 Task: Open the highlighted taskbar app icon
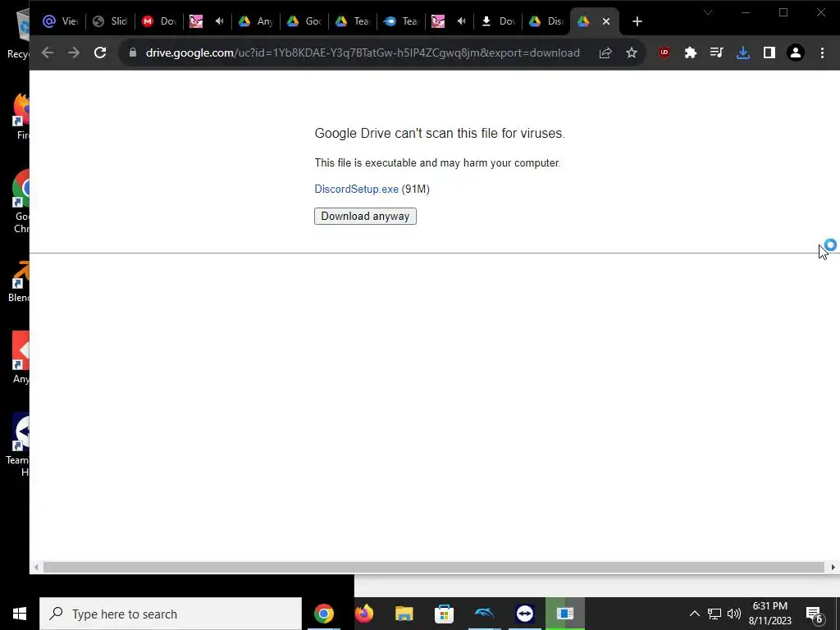click(x=564, y=614)
